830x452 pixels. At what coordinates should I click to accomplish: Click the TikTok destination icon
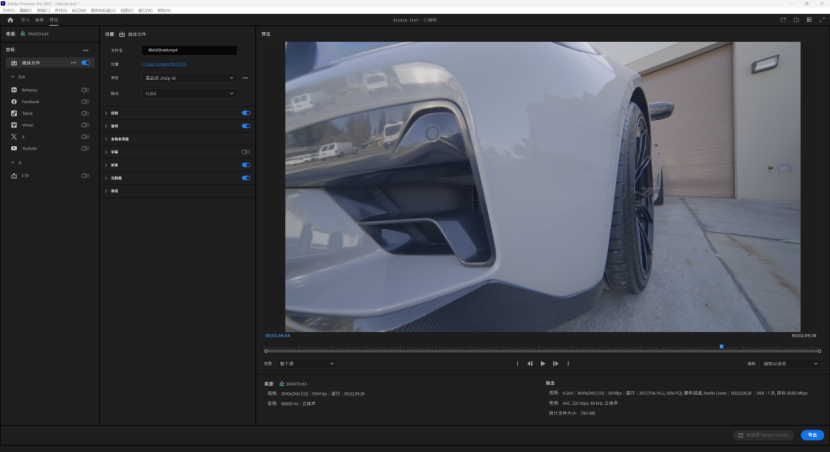pyautogui.click(x=14, y=113)
